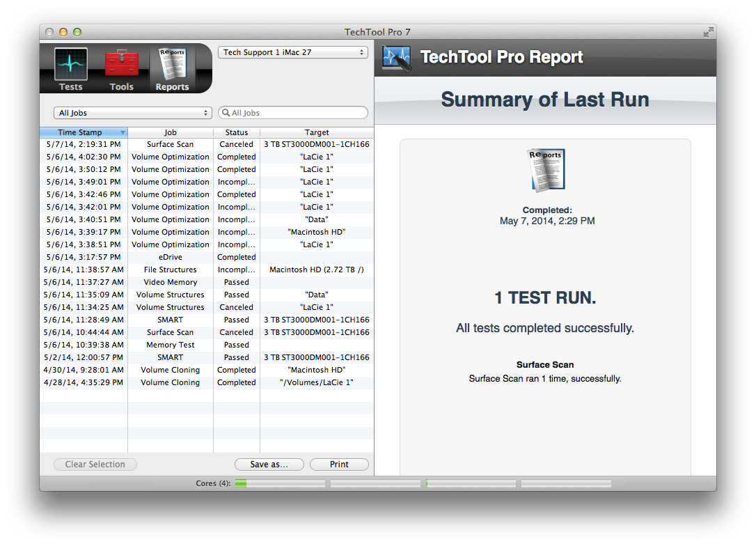756x546 pixels.
Task: Sort by the Target column header
Action: click(317, 132)
